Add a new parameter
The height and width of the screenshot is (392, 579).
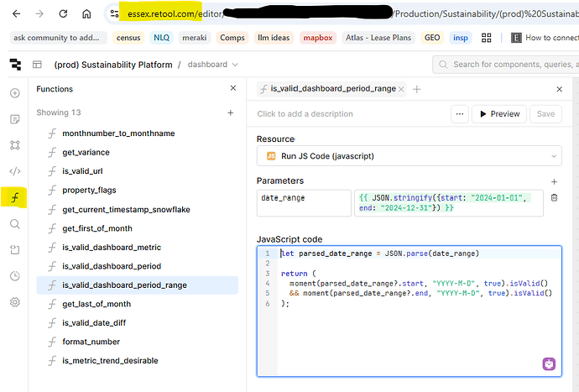click(554, 182)
